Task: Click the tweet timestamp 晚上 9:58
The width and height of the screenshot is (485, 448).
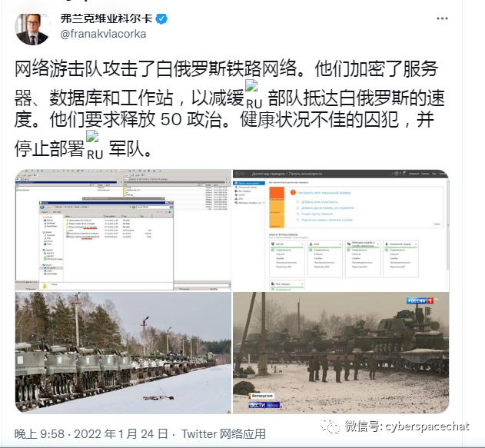Action: (39, 433)
